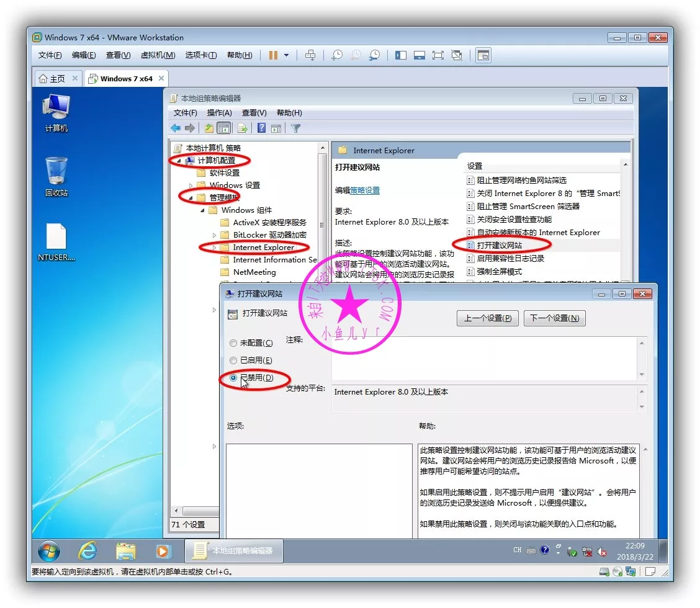Open the 操作(A) menu in policy editor
Screen dimensions: 700x608
coord(219,113)
